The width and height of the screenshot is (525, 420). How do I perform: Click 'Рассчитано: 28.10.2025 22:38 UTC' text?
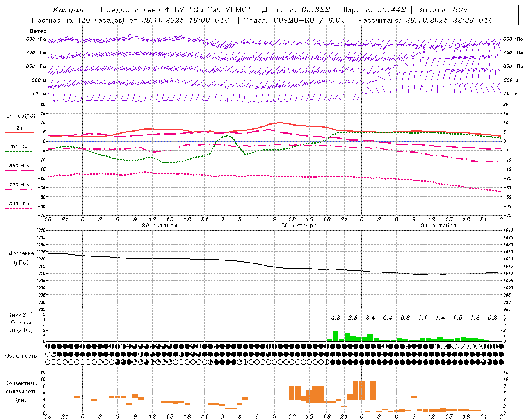coord(426,20)
